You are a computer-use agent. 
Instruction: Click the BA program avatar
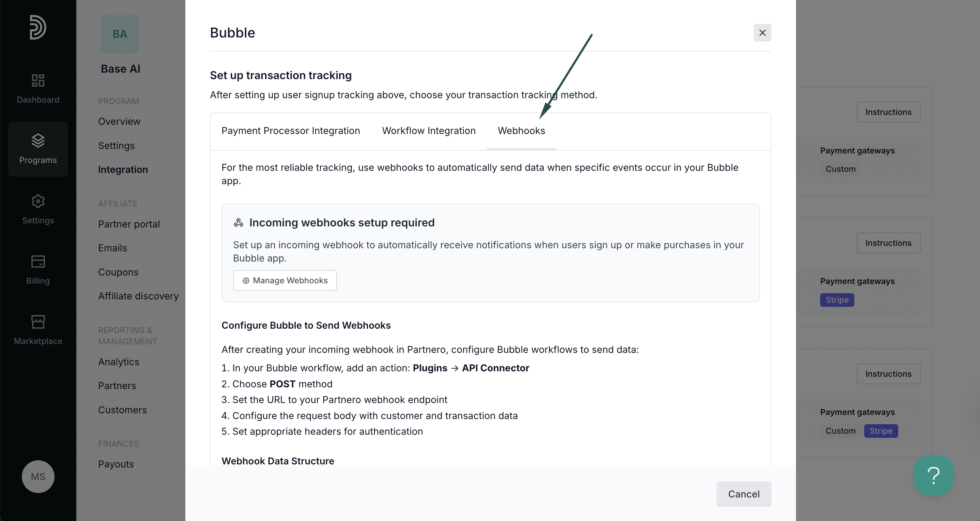pyautogui.click(x=120, y=34)
